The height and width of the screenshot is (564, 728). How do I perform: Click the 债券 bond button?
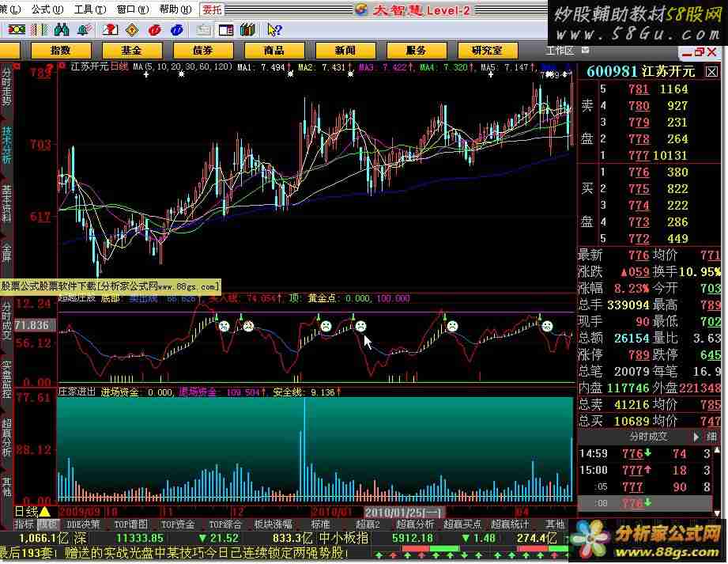pos(203,50)
